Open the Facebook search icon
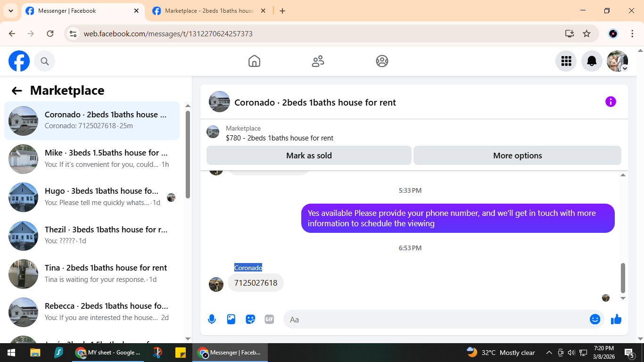 45,61
